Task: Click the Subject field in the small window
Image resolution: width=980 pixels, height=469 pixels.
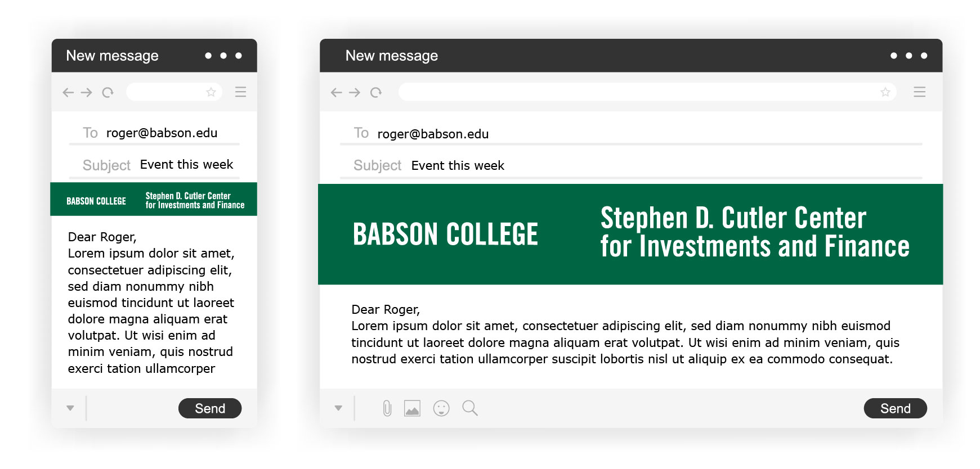Action: (x=154, y=165)
